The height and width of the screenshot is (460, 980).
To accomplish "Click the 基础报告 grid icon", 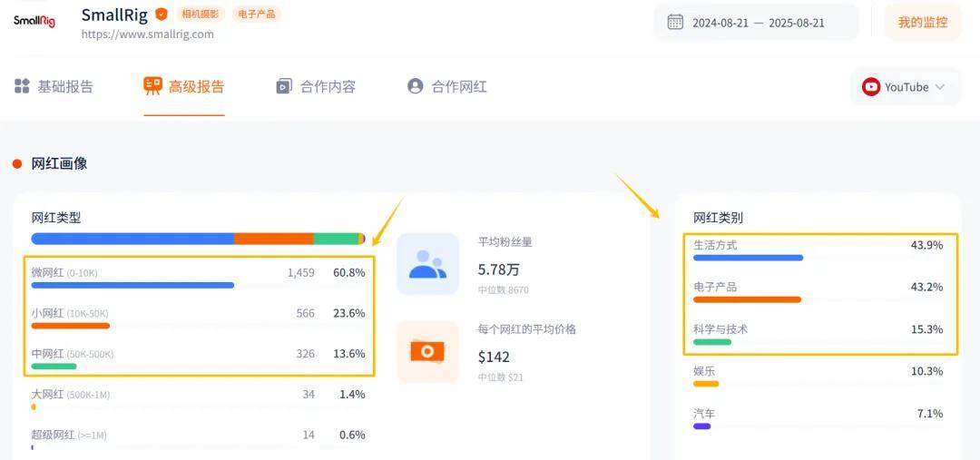I will [x=22, y=86].
